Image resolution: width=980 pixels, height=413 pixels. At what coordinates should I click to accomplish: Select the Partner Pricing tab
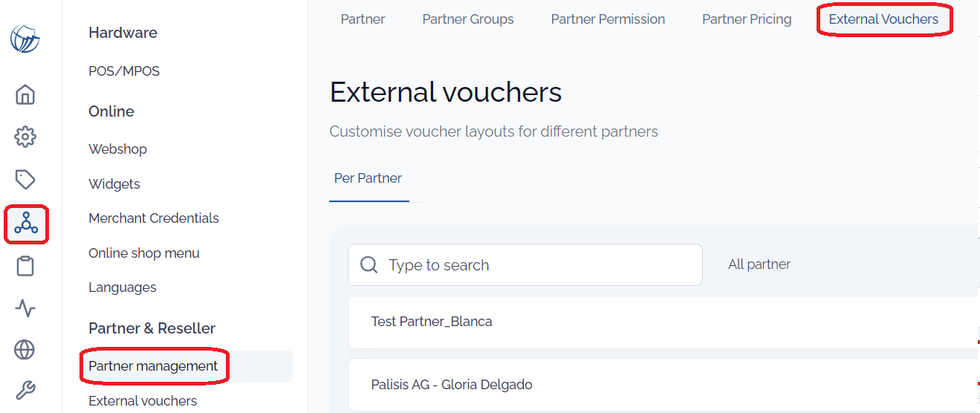747,19
